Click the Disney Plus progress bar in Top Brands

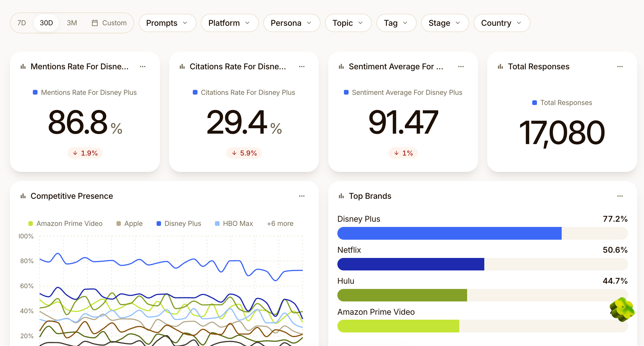(482, 233)
